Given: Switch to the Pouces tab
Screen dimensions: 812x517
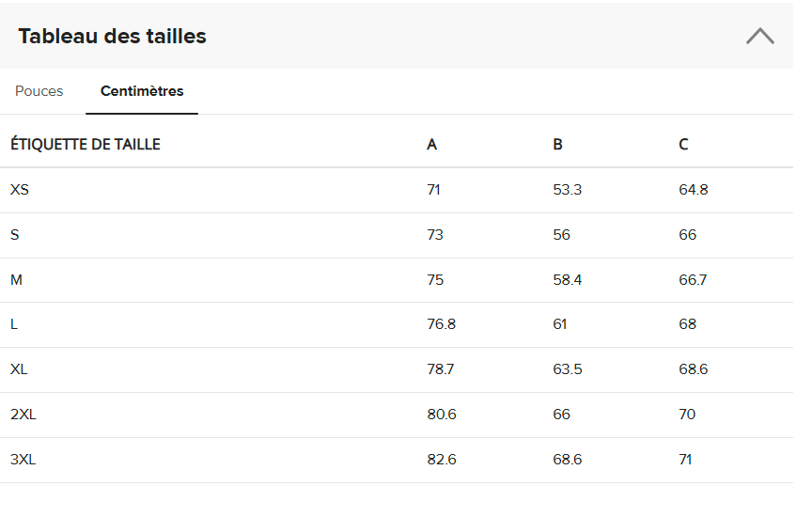Looking at the screenshot, I should coord(39,91).
